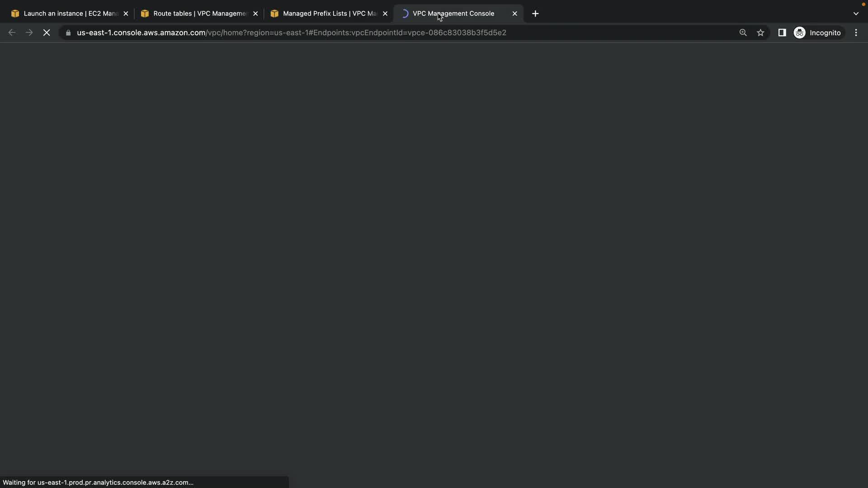Open the zoom magnifier control
868x488 pixels.
[x=743, y=33]
